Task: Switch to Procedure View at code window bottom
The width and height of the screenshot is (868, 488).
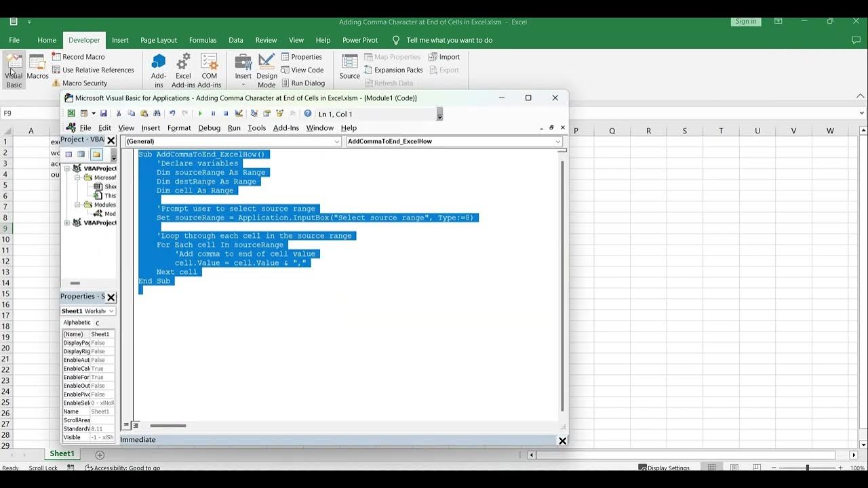Action: (126, 426)
